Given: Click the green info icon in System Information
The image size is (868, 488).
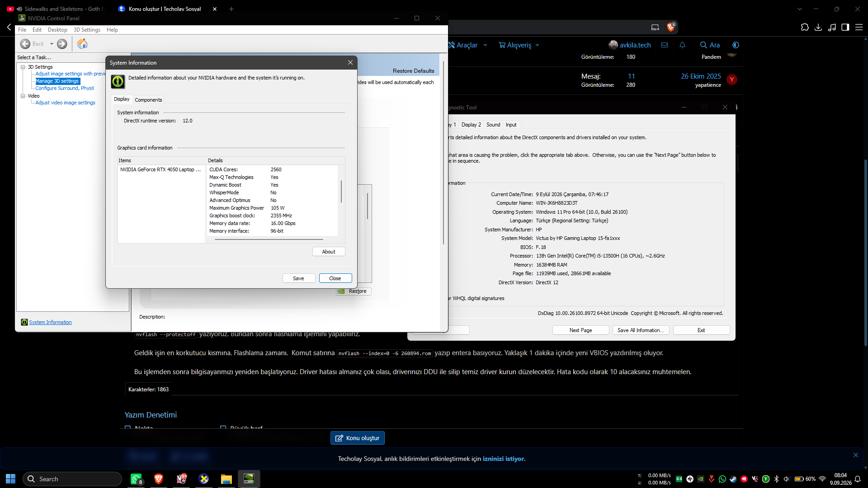Looking at the screenshot, I should tap(118, 81).
